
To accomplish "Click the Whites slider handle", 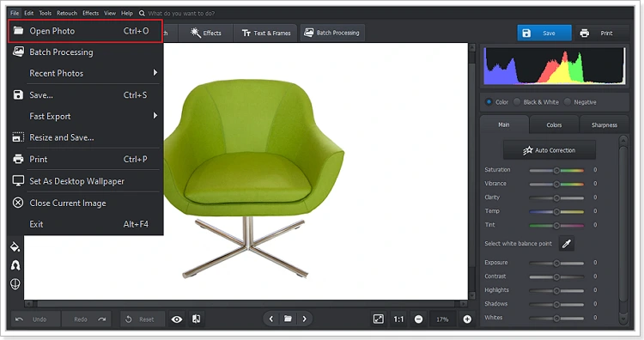I will (x=556, y=319).
